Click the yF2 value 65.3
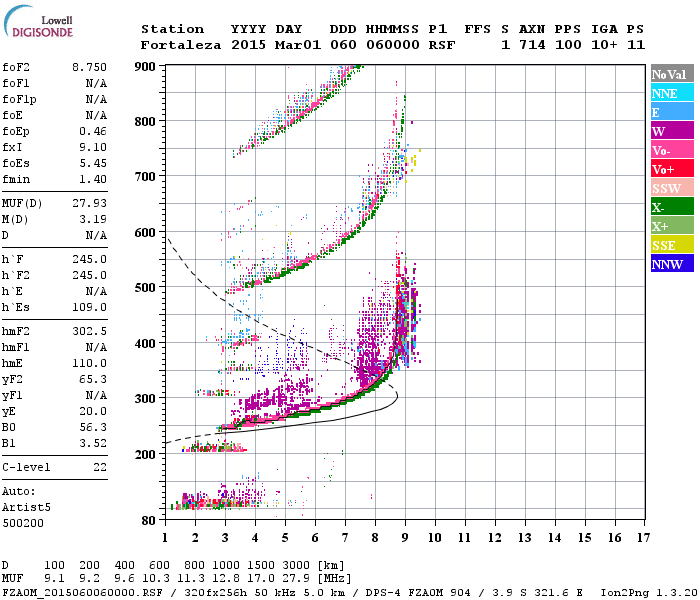 click(93, 379)
